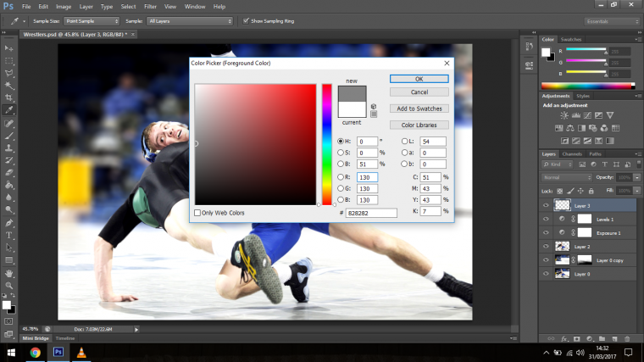Open the Sample Size dropdown
This screenshot has width=644, height=362.
(92, 21)
